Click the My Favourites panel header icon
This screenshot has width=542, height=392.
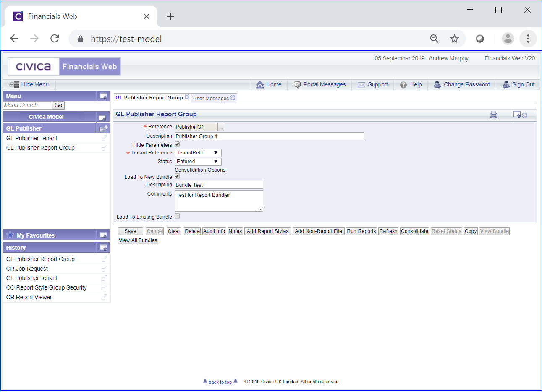(103, 235)
